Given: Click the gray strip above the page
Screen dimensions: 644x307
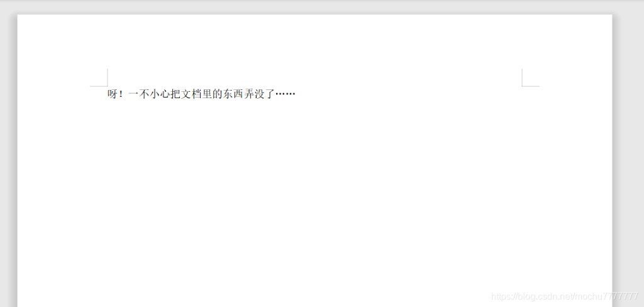Looking at the screenshot, I should tap(322, 6).
